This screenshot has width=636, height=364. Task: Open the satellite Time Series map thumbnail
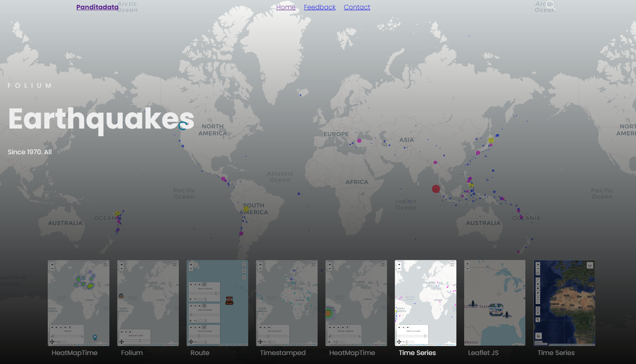pyautogui.click(x=564, y=303)
